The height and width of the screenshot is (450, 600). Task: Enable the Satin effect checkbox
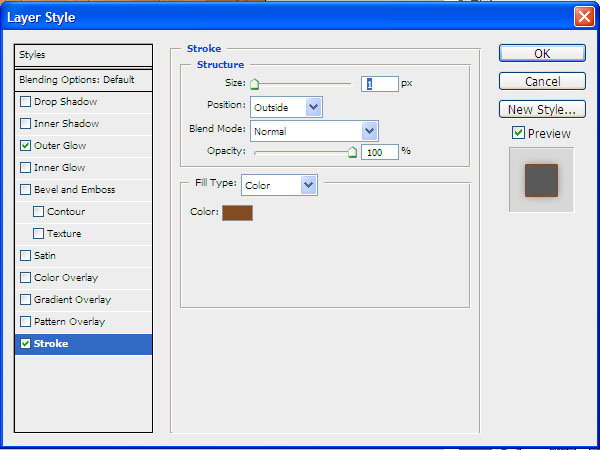coord(26,256)
